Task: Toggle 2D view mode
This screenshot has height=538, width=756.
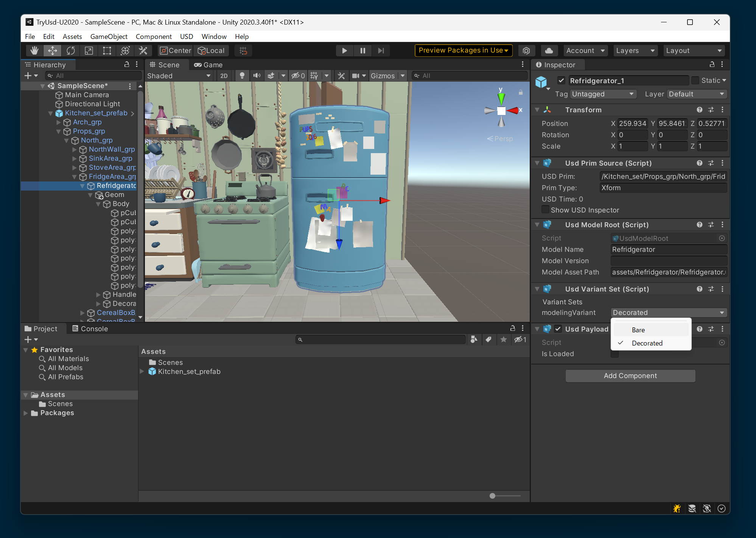Action: click(x=224, y=76)
